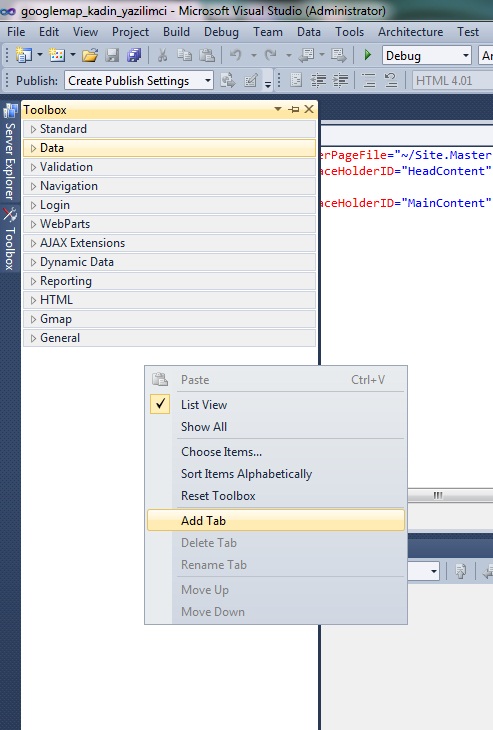The width and height of the screenshot is (493, 730).
Task: Click the Format Document icon
Action: pyautogui.click(x=296, y=81)
